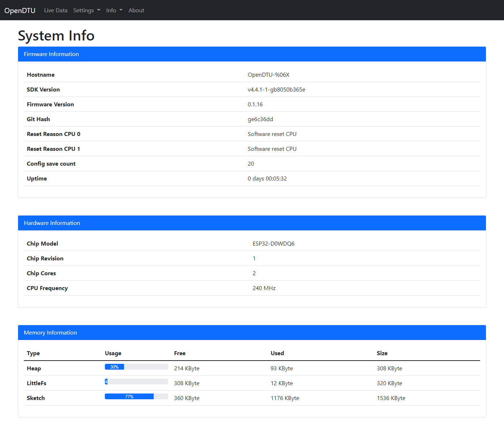Click the firmware version value 0.1.16
This screenshot has height=434, width=504.
[255, 105]
